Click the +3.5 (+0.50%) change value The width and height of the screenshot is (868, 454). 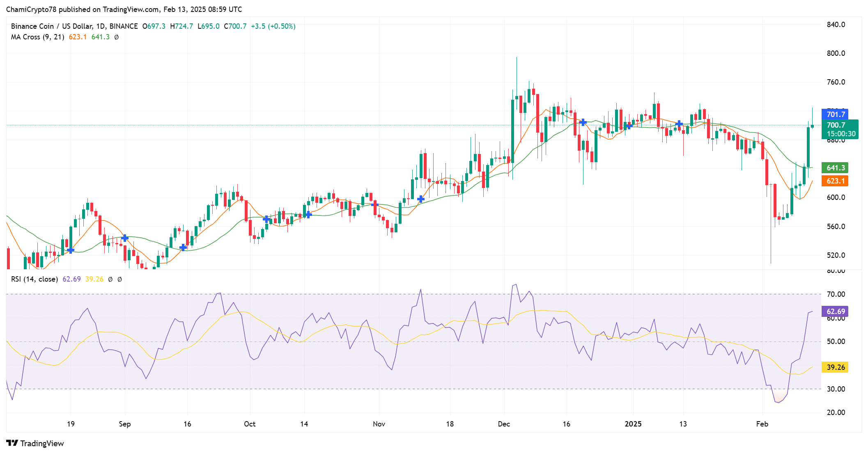pos(273,26)
